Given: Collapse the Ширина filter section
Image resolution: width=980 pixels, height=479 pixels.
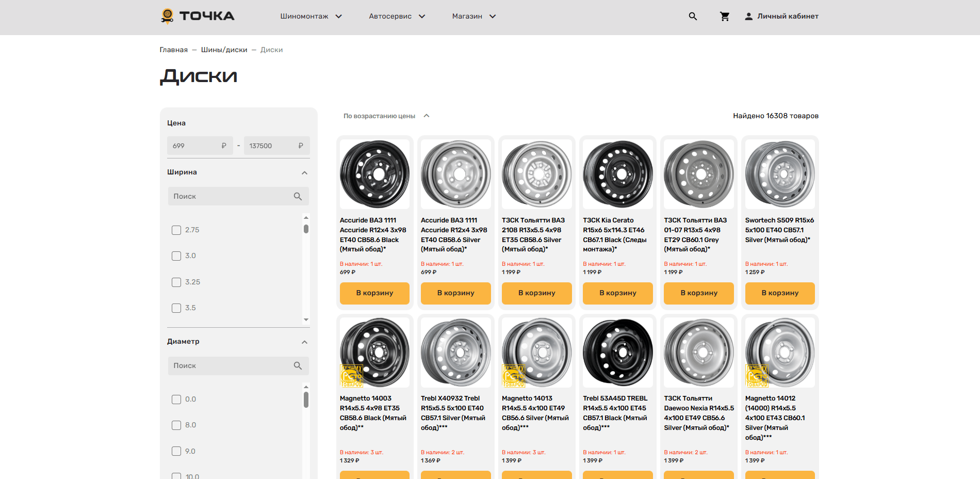Looking at the screenshot, I should (304, 172).
